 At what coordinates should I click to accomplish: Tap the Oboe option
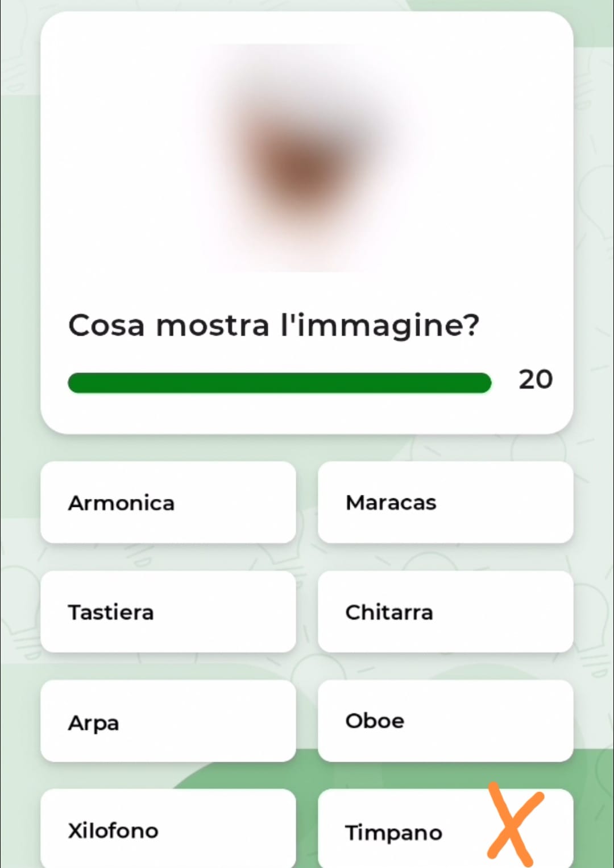445,721
